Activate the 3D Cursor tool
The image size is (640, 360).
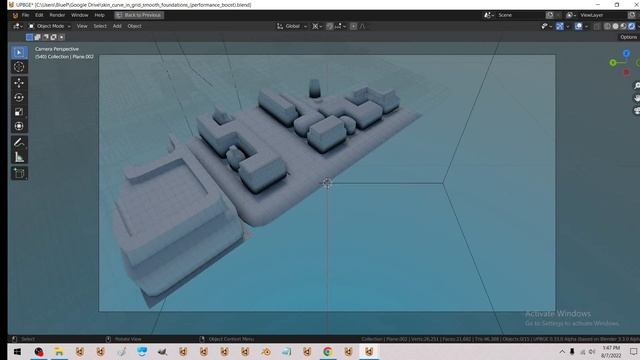19,67
